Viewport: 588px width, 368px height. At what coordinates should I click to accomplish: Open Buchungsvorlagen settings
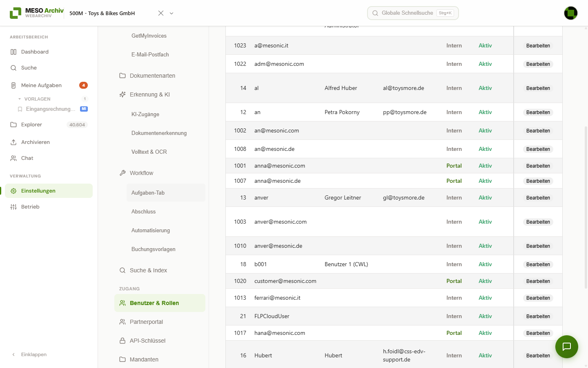(x=154, y=249)
